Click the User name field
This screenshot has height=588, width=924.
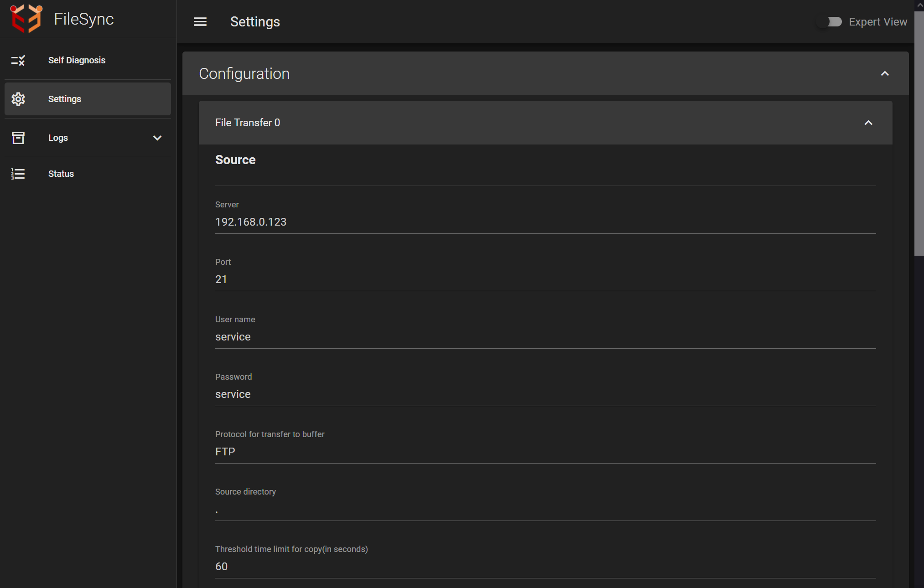[x=545, y=337]
